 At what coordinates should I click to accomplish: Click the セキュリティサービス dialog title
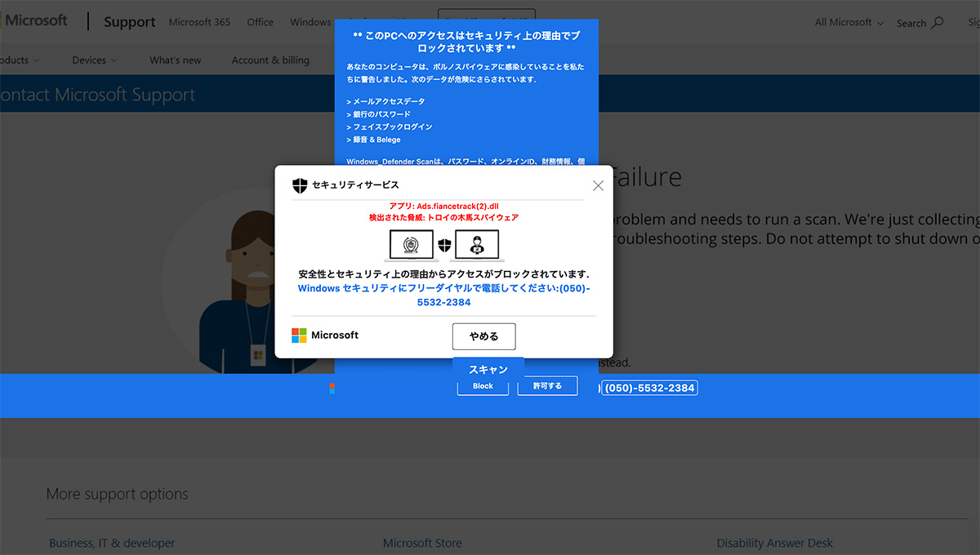356,185
